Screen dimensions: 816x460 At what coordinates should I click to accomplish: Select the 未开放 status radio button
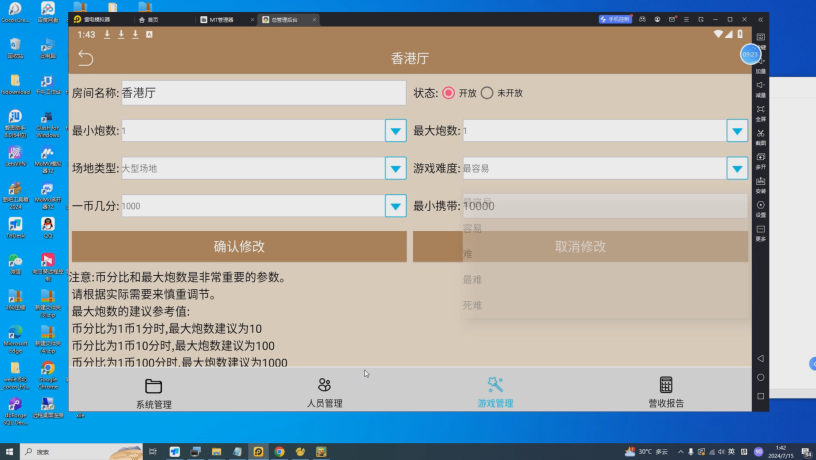[487, 93]
